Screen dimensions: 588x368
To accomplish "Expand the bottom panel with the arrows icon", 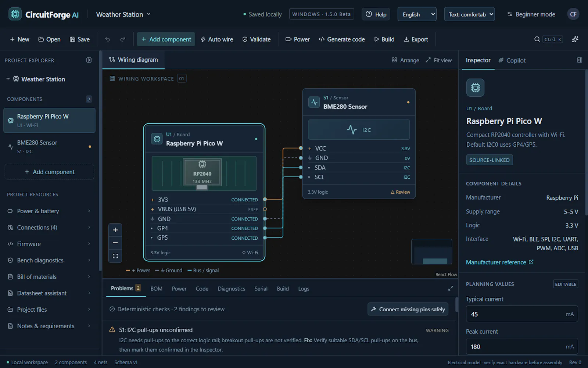I will (451, 289).
